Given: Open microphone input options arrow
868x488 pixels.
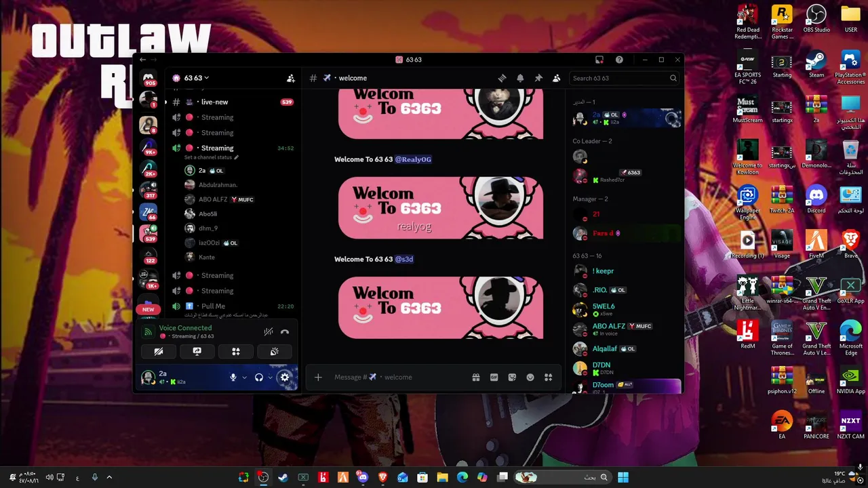Looking at the screenshot, I should pos(244,378).
